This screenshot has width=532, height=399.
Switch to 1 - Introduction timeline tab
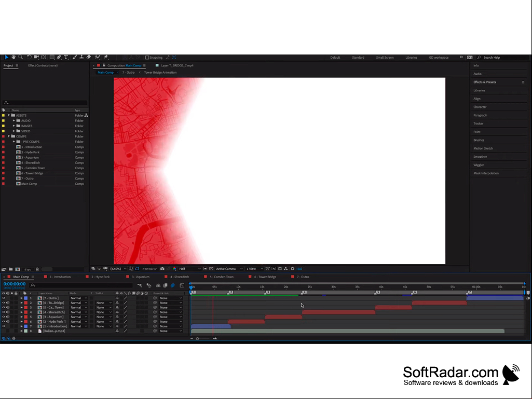[x=60, y=277]
